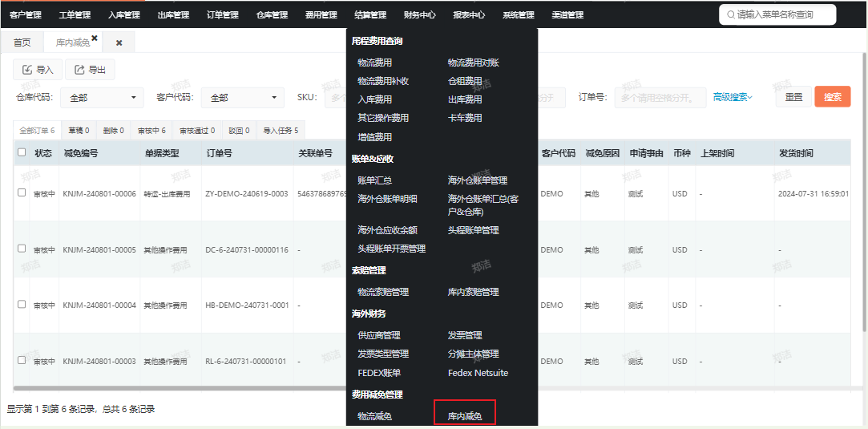This screenshot has height=429, width=868.
Task: Choose 增值费用 in the menu
Action: click(x=375, y=137)
